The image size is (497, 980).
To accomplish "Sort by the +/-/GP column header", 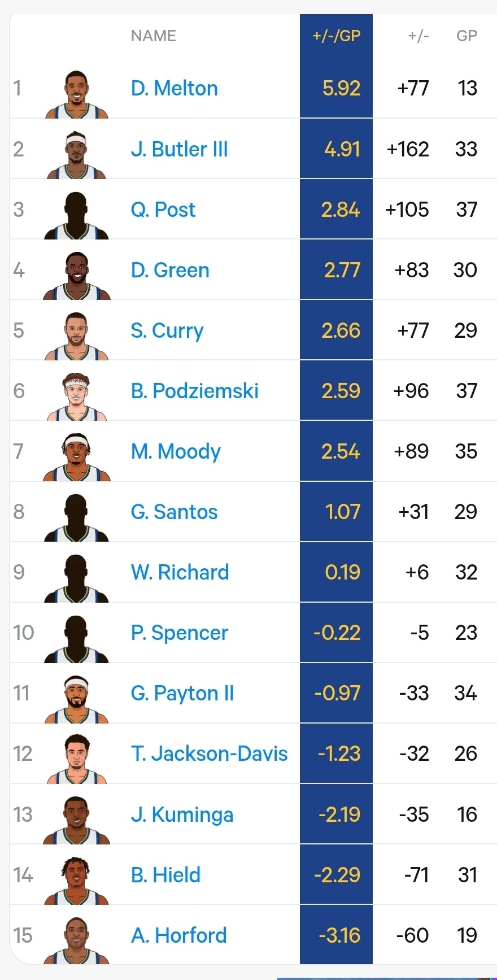I will coord(337,36).
